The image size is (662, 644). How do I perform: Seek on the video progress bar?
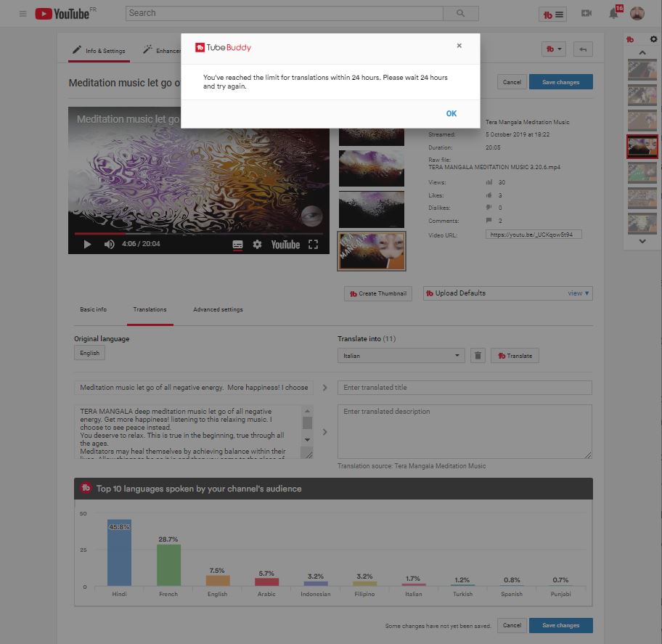[x=198, y=234]
